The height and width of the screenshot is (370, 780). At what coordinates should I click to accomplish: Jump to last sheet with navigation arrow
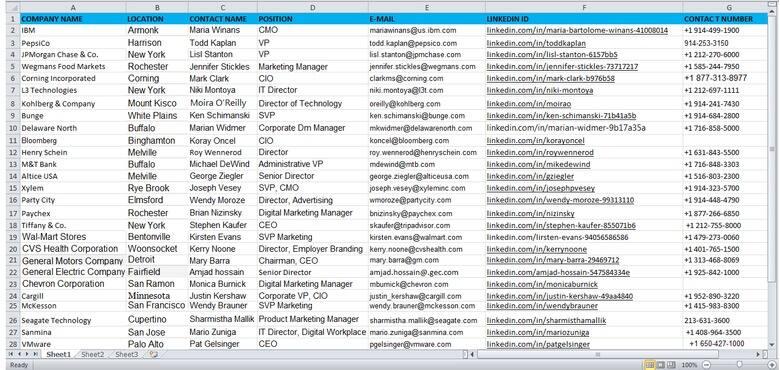[x=35, y=354]
